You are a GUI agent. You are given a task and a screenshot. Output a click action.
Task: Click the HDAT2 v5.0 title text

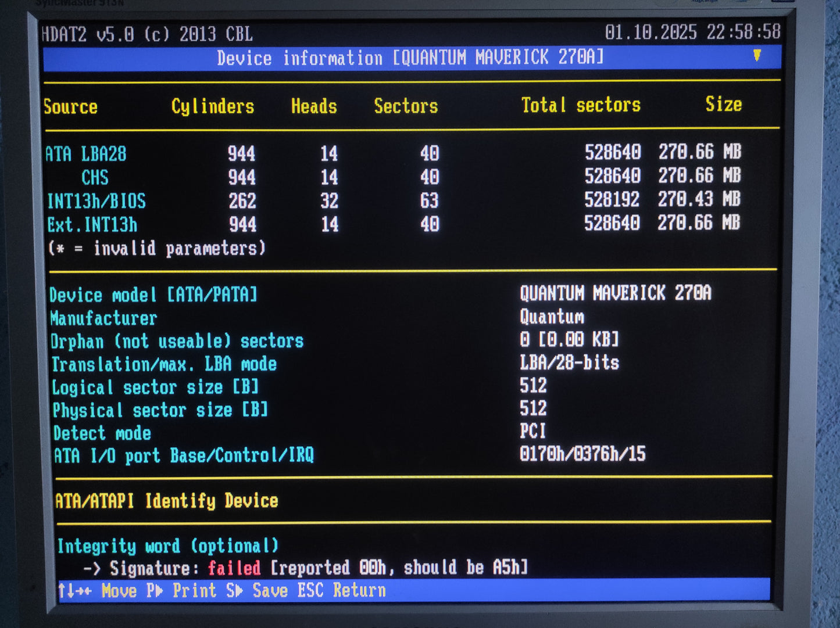tap(84, 33)
